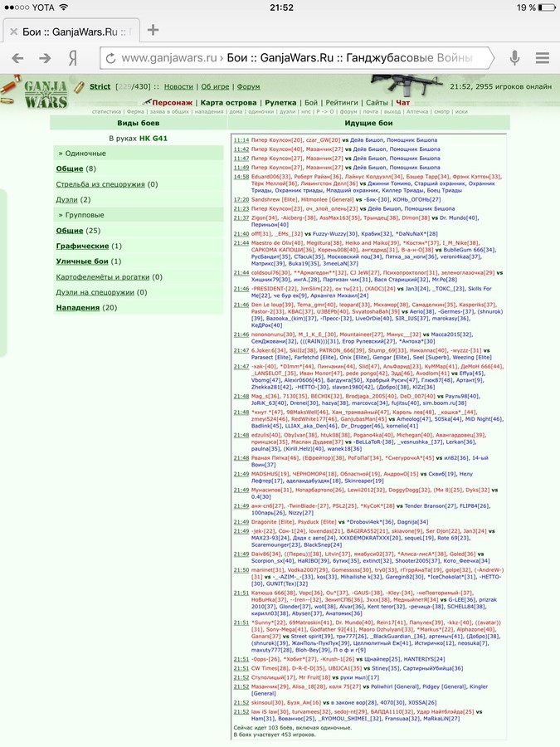The image size is (560, 747).
Task: Open the 11:14 battle time link
Action: click(241, 140)
